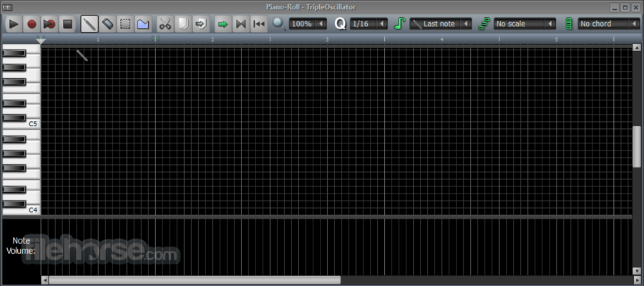Play the current pattern
The image size is (644, 286).
(14, 24)
